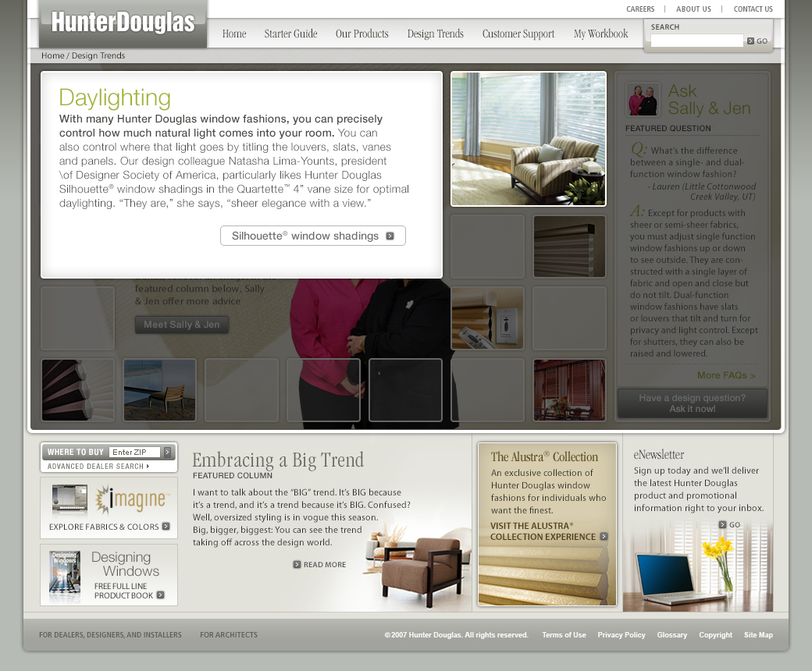The width and height of the screenshot is (812, 671).
Task: Open the Our Products menu
Action: [x=361, y=34]
